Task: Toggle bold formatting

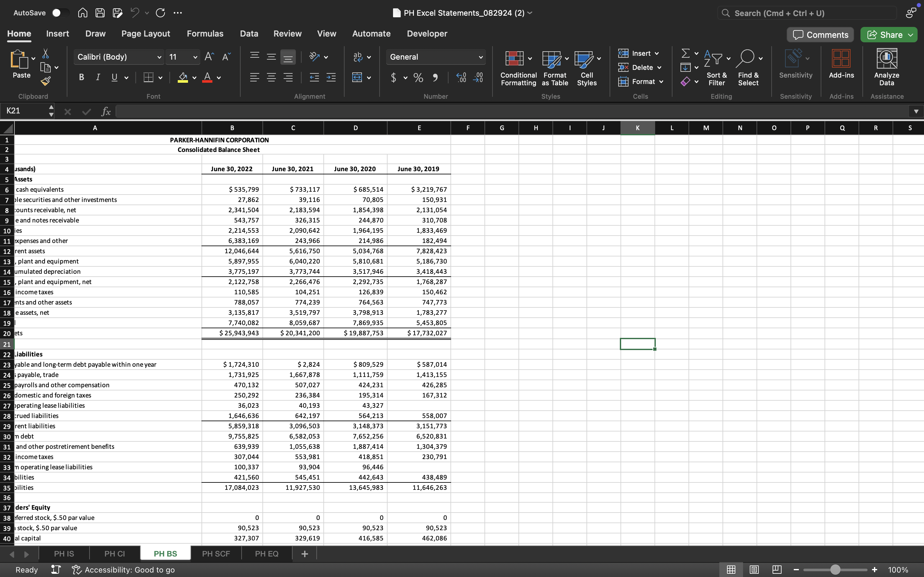Action: (x=81, y=78)
